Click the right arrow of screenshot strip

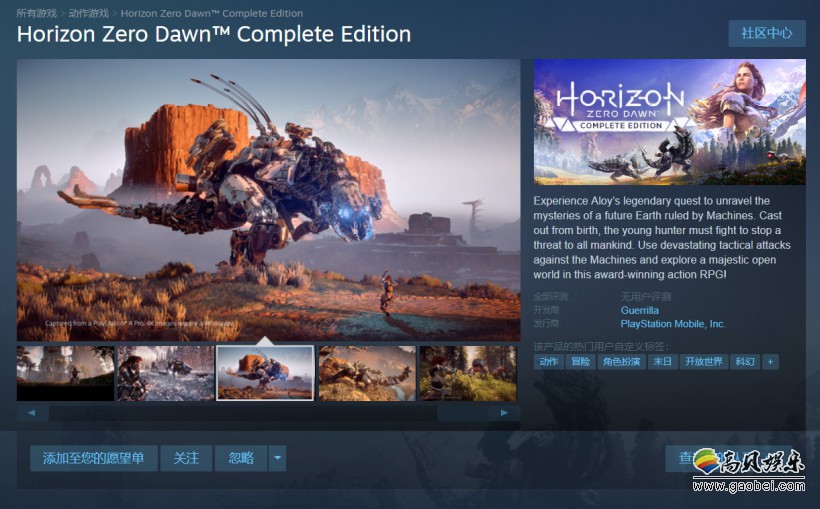(x=504, y=413)
